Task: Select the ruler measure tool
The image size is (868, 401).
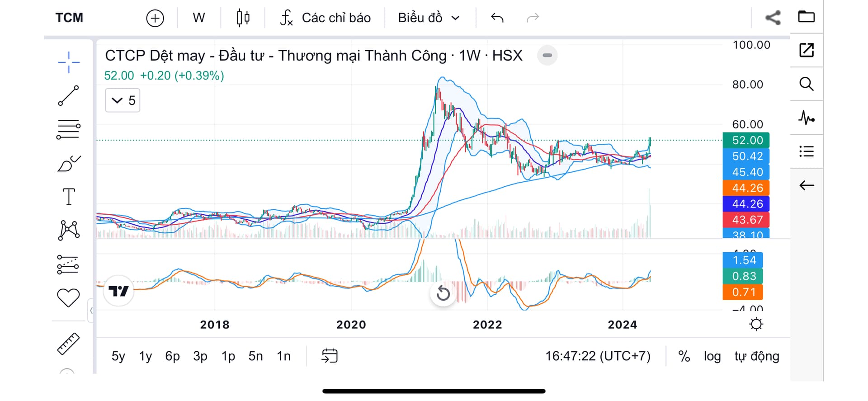Action: pos(68,344)
